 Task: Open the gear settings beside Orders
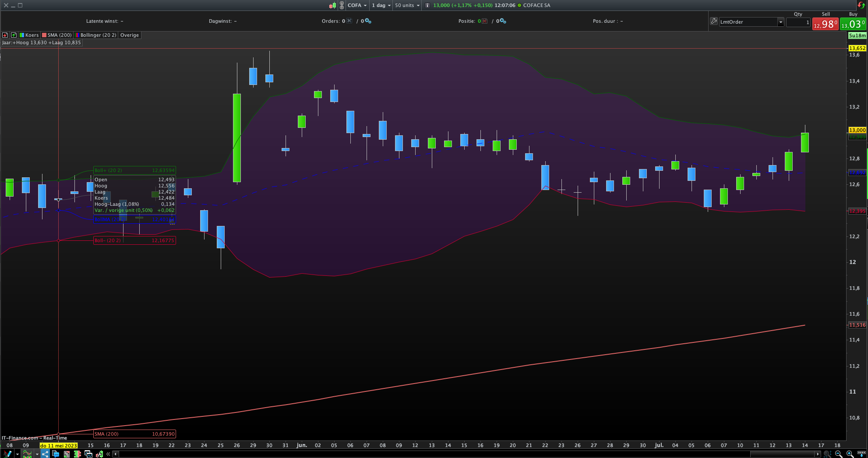pyautogui.click(x=368, y=21)
